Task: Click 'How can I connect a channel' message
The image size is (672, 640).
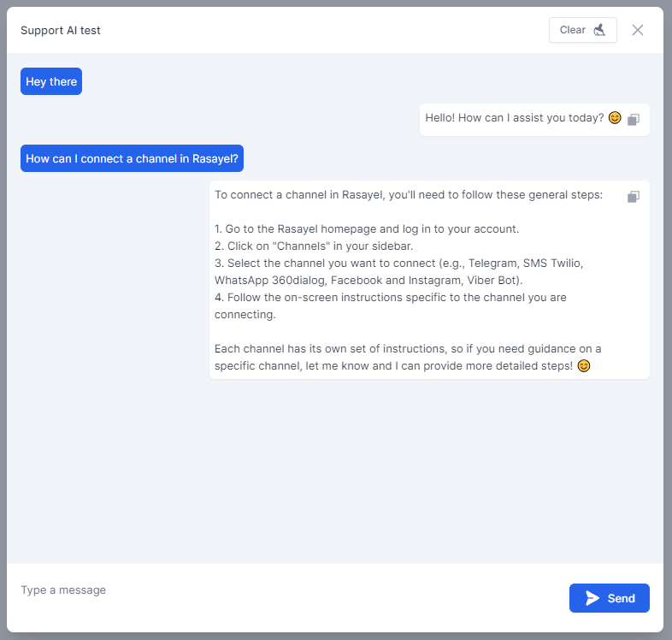Action: click(x=132, y=158)
